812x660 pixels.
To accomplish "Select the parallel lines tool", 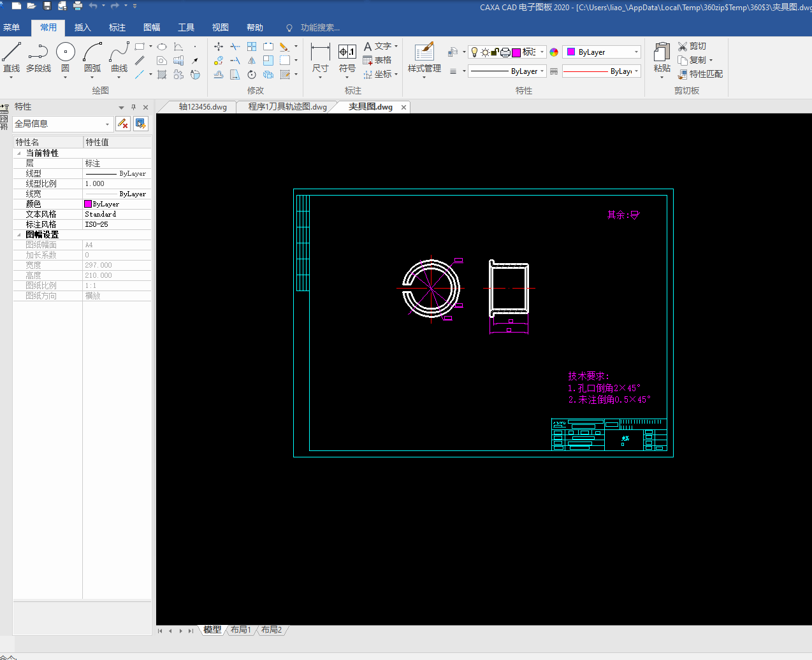I will coord(140,61).
